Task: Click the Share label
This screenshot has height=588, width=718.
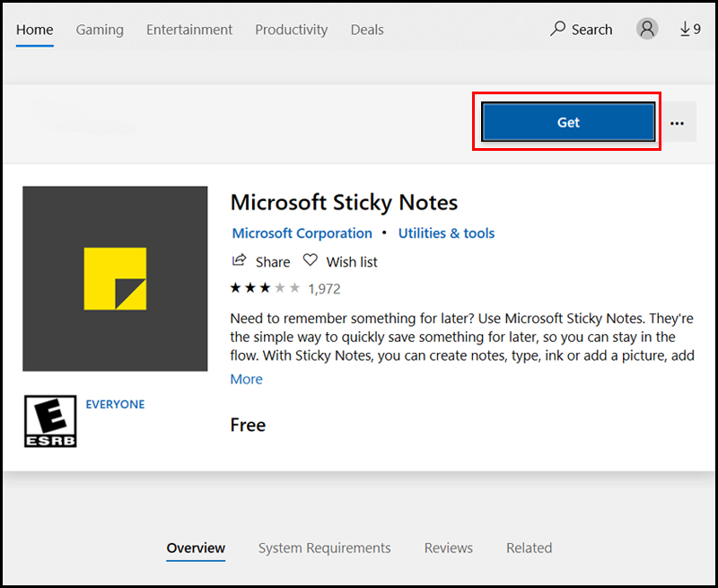Action: tap(273, 262)
